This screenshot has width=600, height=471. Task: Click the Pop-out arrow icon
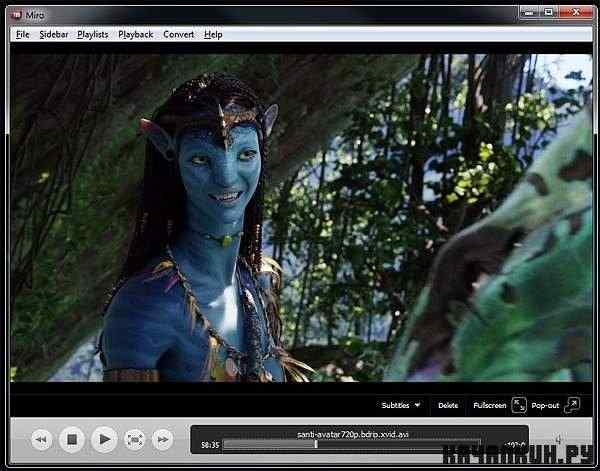[x=572, y=405]
